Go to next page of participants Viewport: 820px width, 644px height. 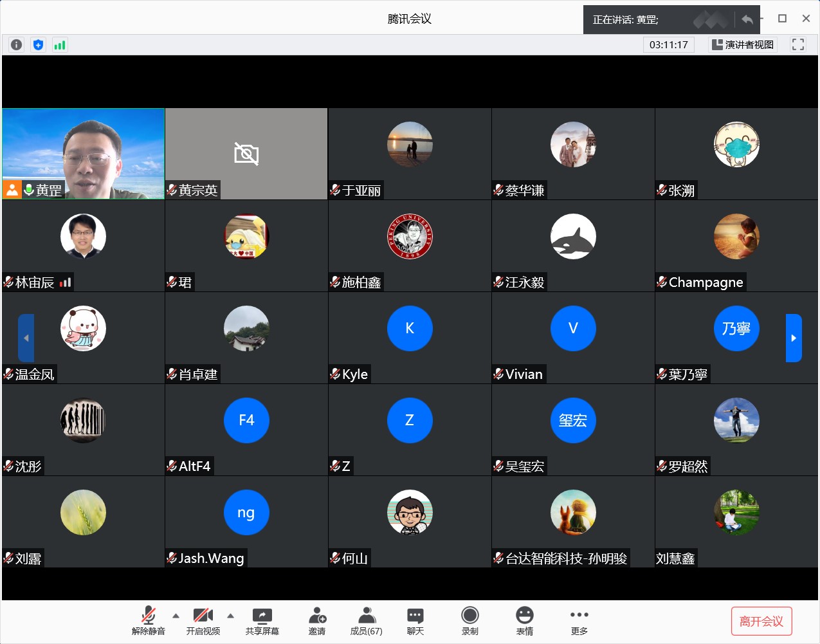tap(794, 338)
